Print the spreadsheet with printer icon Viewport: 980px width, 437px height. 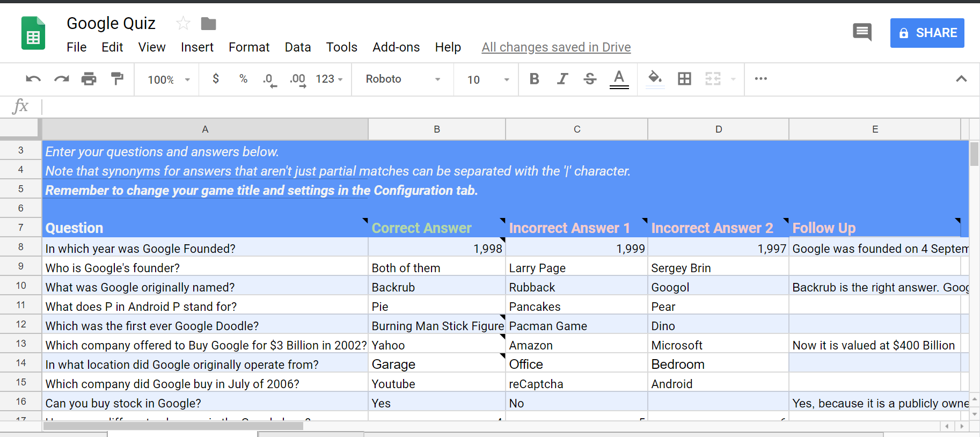pos(89,79)
